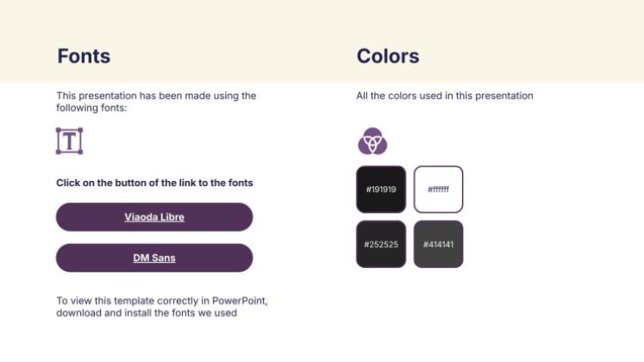Pick the white #ffffff swatch
This screenshot has width=644, height=362.
pyautogui.click(x=438, y=189)
